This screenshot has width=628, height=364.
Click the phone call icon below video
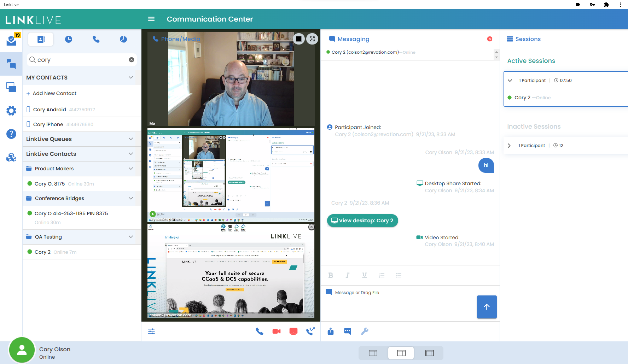click(260, 331)
